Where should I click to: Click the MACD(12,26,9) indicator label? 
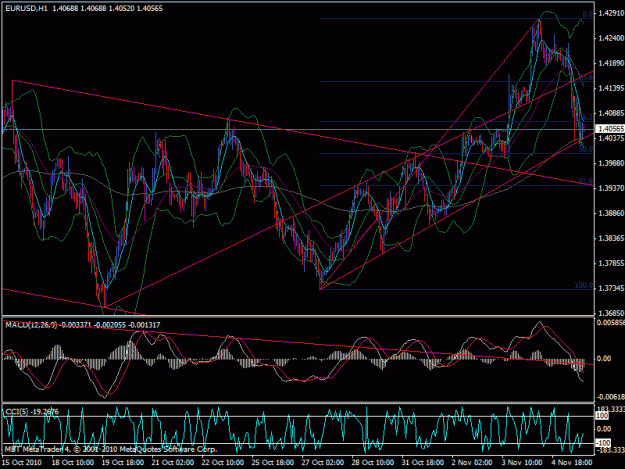[x=31, y=325]
